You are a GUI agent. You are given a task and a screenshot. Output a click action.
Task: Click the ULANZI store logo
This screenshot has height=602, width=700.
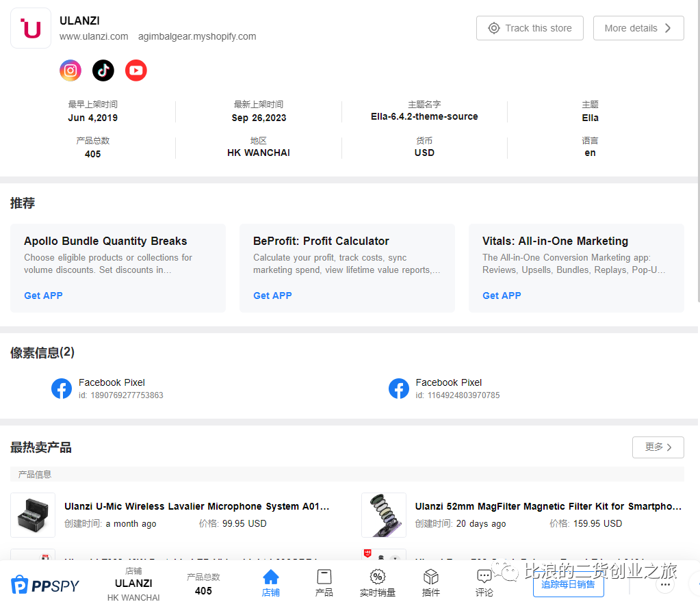[31, 28]
